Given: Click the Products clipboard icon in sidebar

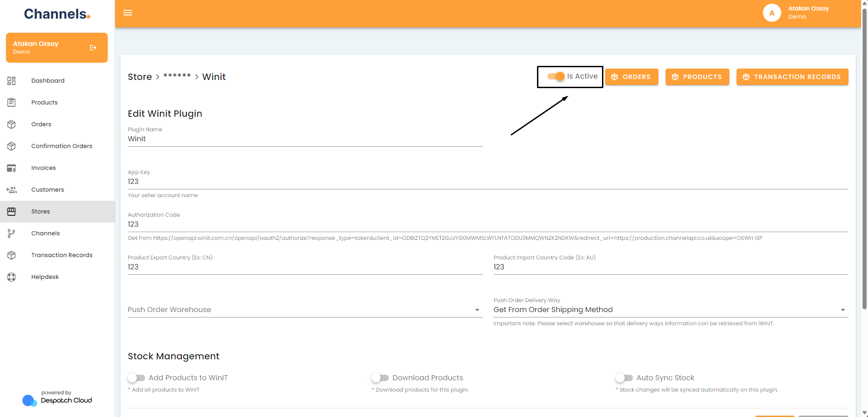Looking at the screenshot, I should 11,103.
